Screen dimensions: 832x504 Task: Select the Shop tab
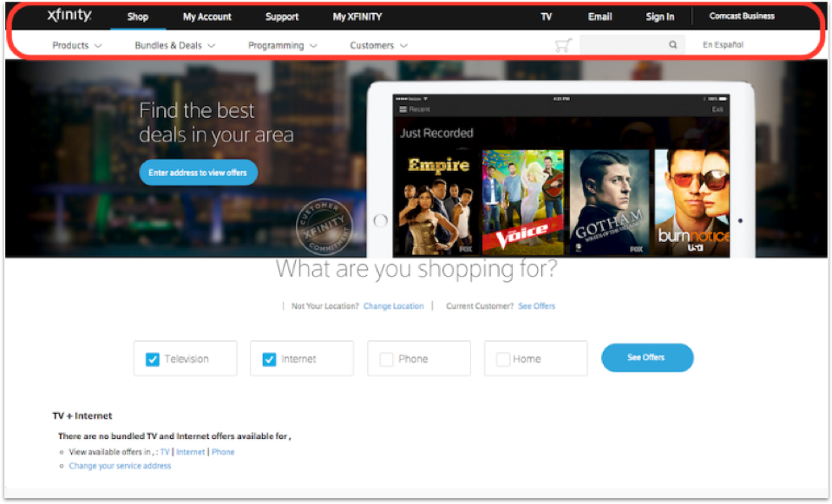[x=138, y=16]
